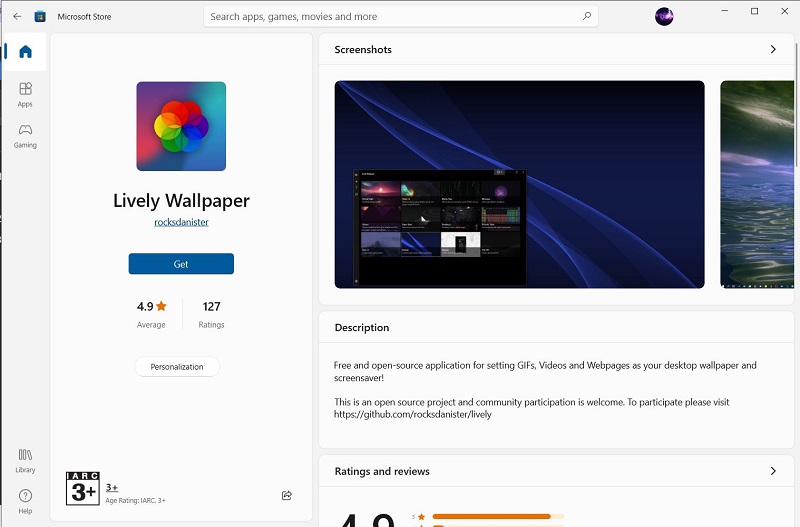Screen dimensions: 800x527
Task: Open Help in the sidebar
Action: click(x=25, y=501)
